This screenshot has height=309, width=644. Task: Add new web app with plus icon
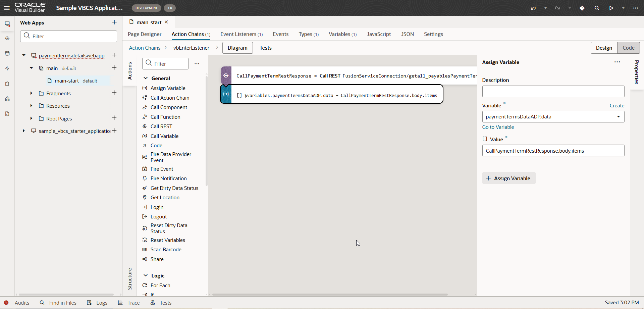tap(114, 22)
